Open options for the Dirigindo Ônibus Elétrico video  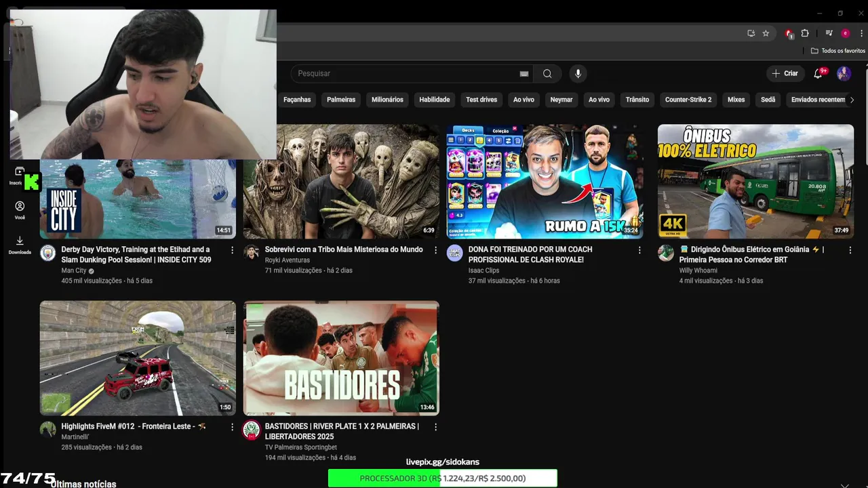(850, 250)
